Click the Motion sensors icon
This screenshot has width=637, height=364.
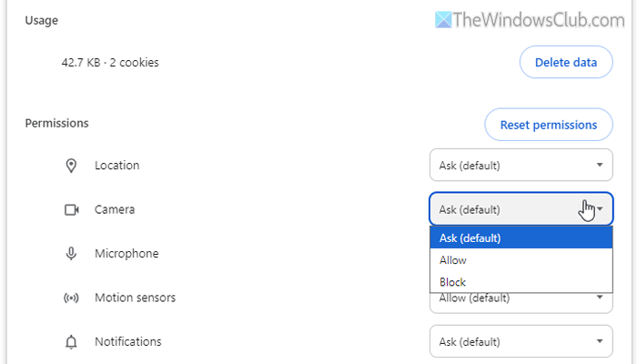tap(71, 298)
